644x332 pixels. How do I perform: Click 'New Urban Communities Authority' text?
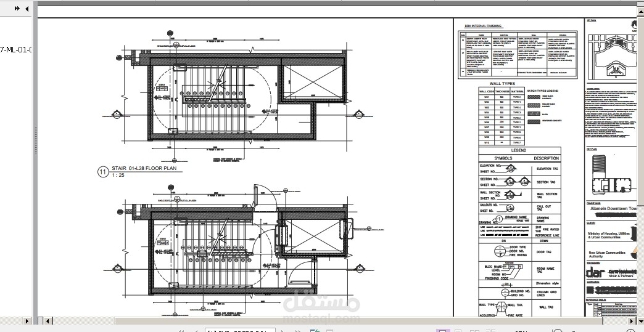point(607,254)
